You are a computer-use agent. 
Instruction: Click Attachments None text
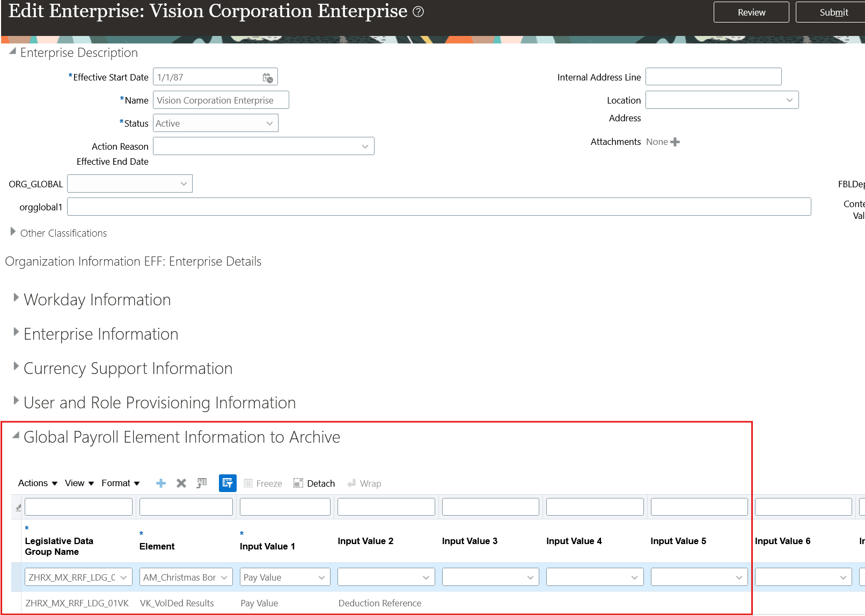[657, 142]
